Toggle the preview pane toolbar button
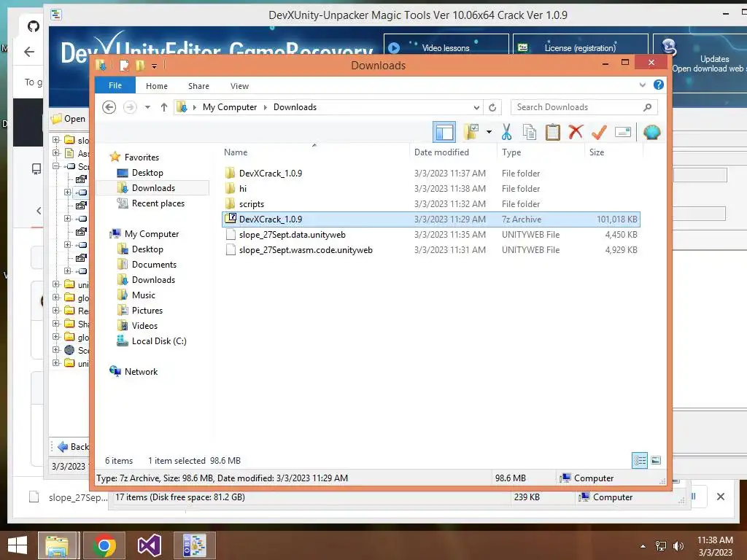This screenshot has width=747, height=560. click(444, 132)
